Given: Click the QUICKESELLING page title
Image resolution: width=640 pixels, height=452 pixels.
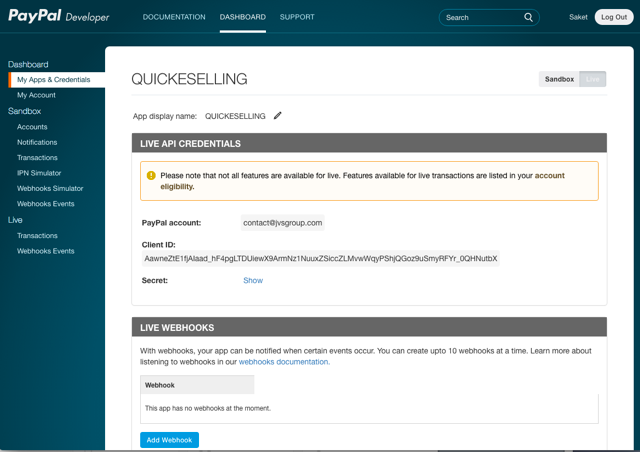Looking at the screenshot, I should pyautogui.click(x=189, y=79).
